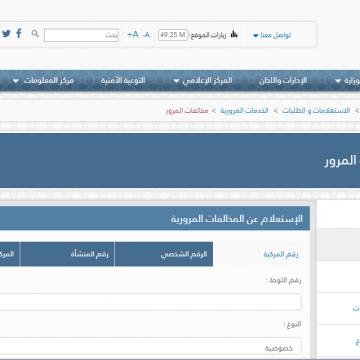Increase font size with +A
Image resolution: width=360 pixels, height=360 pixels.
pyautogui.click(x=133, y=34)
